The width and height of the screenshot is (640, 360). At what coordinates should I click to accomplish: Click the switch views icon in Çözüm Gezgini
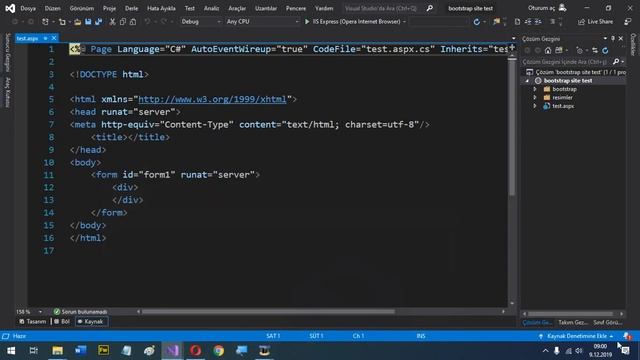point(558,50)
